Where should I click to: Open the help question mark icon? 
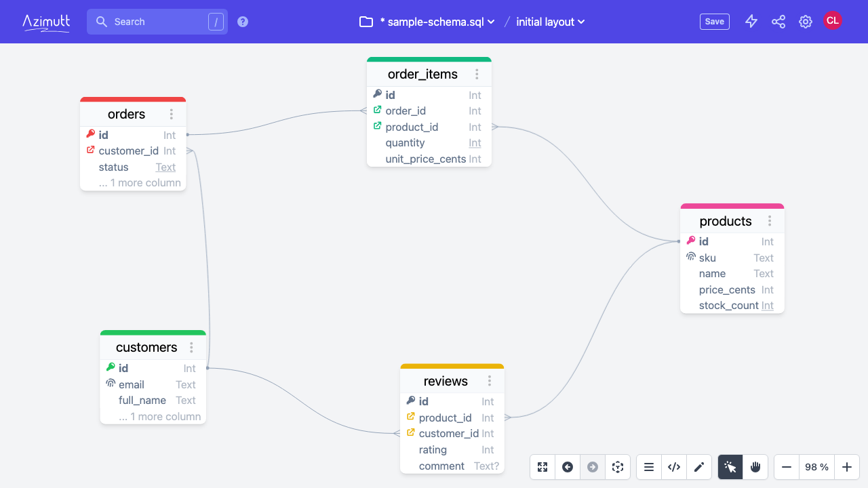[243, 22]
